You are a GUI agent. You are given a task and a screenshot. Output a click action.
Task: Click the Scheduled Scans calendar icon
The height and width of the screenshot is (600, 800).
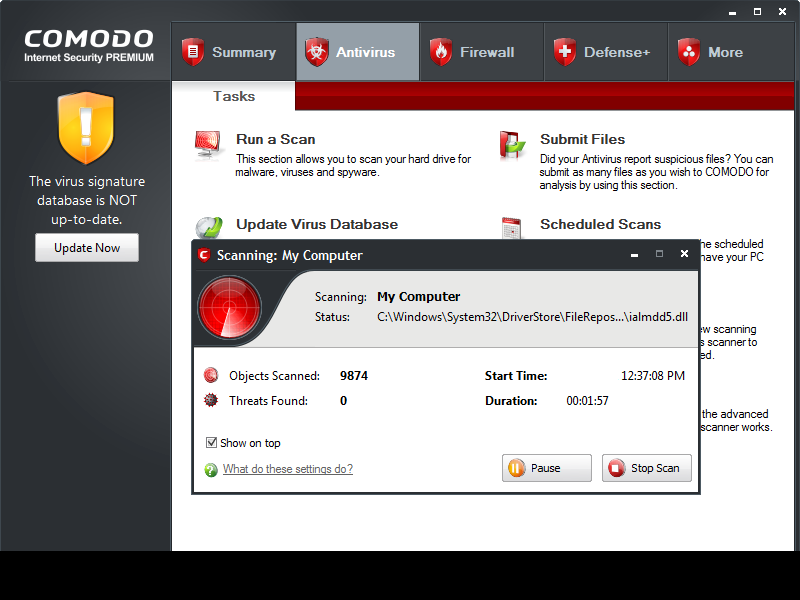(511, 228)
